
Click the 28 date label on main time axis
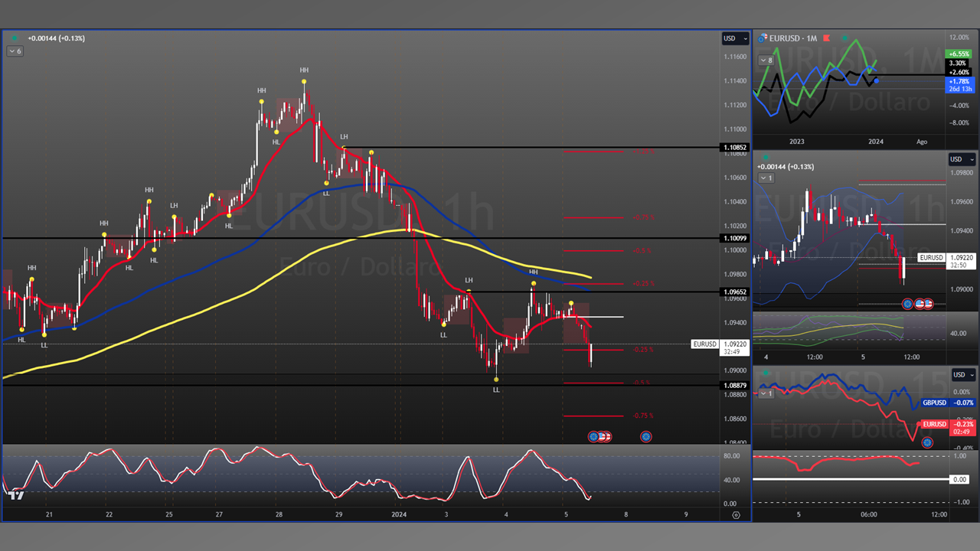click(x=278, y=515)
